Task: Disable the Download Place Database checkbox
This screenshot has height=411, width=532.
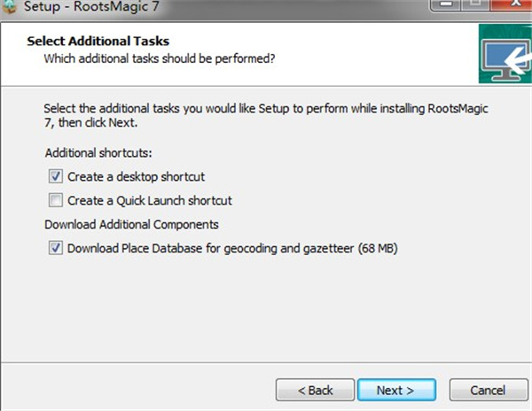Action: 56,248
